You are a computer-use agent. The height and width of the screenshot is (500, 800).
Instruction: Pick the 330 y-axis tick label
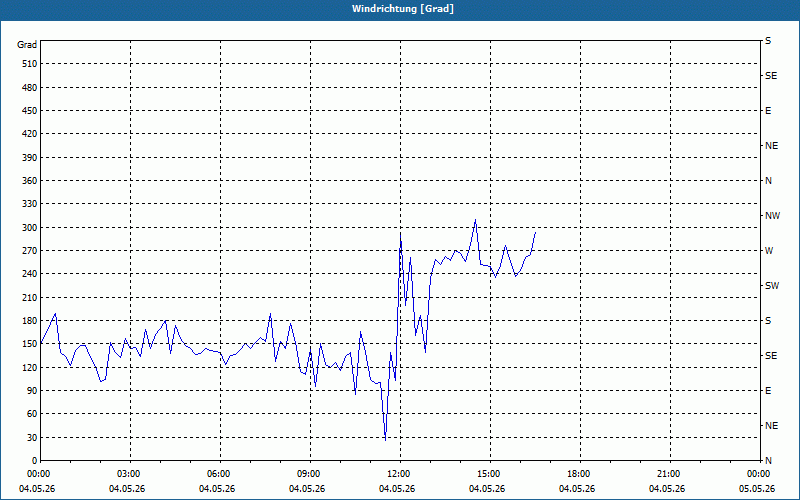pyautogui.click(x=30, y=204)
